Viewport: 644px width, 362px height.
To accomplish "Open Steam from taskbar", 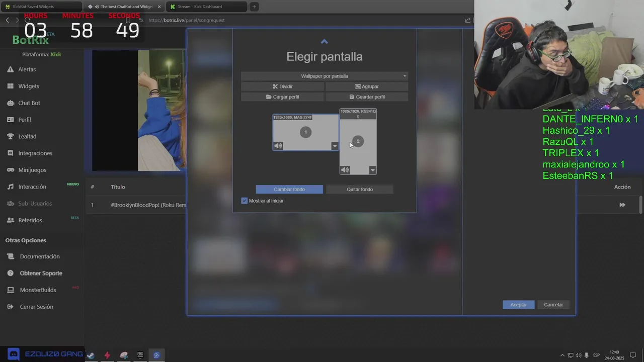I will (91, 355).
